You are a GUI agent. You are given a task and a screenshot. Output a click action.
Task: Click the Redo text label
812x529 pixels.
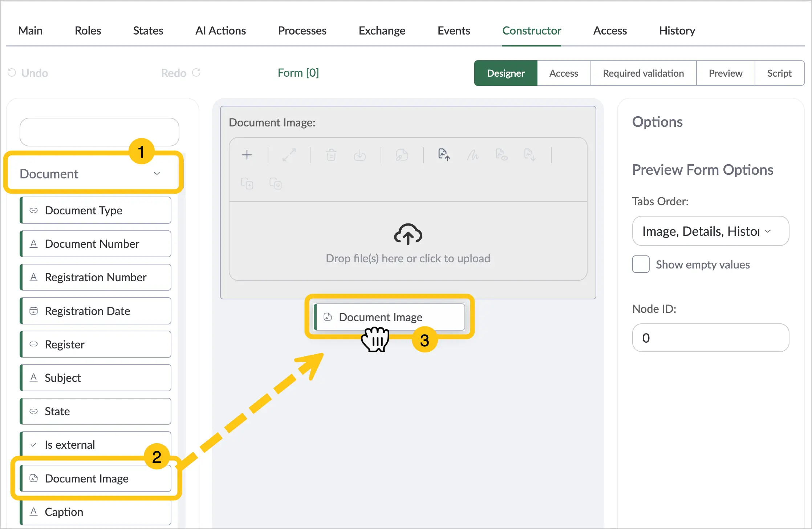pyautogui.click(x=174, y=73)
